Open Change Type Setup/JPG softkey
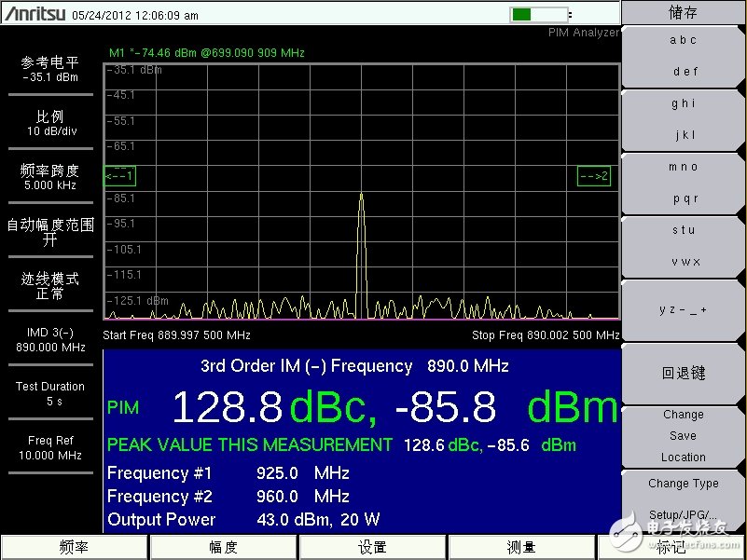 [x=683, y=498]
